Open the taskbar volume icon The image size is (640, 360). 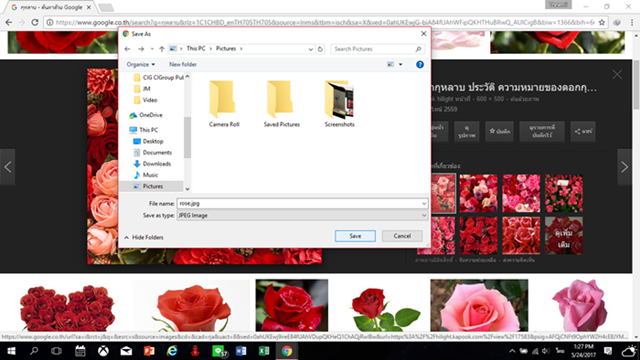pyautogui.click(x=546, y=351)
